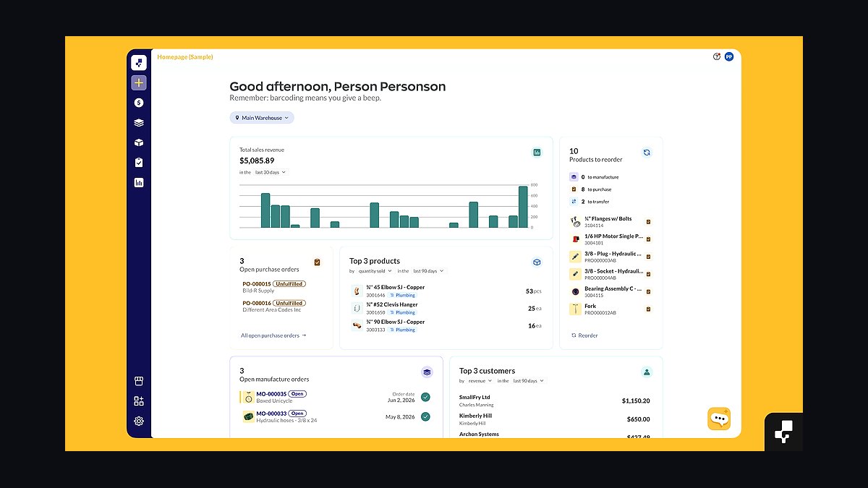
Task: Click the sales revenue chart report icon
Action: [537, 153]
